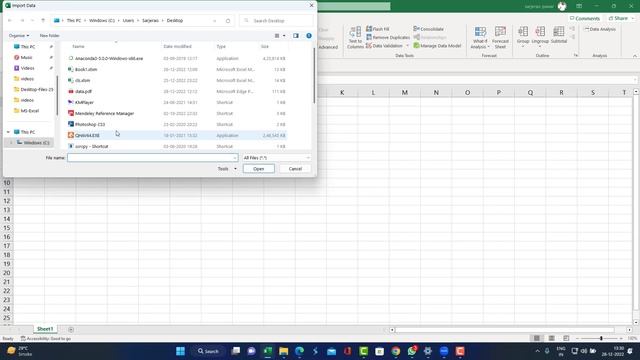Collapse the Excel ribbon with the chevron
Screen dimensions: 640x360
coord(635,56)
